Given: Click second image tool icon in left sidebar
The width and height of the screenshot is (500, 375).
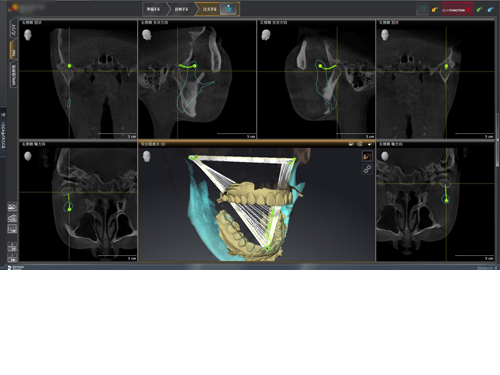Looking at the screenshot, I should tap(12, 218).
